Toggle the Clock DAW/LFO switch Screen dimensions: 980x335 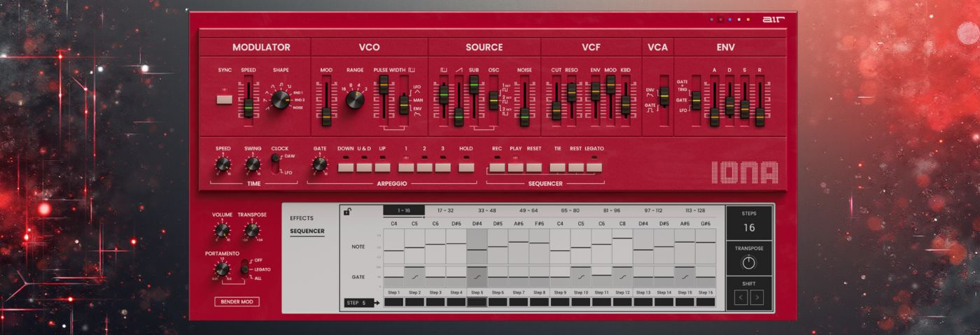275,163
